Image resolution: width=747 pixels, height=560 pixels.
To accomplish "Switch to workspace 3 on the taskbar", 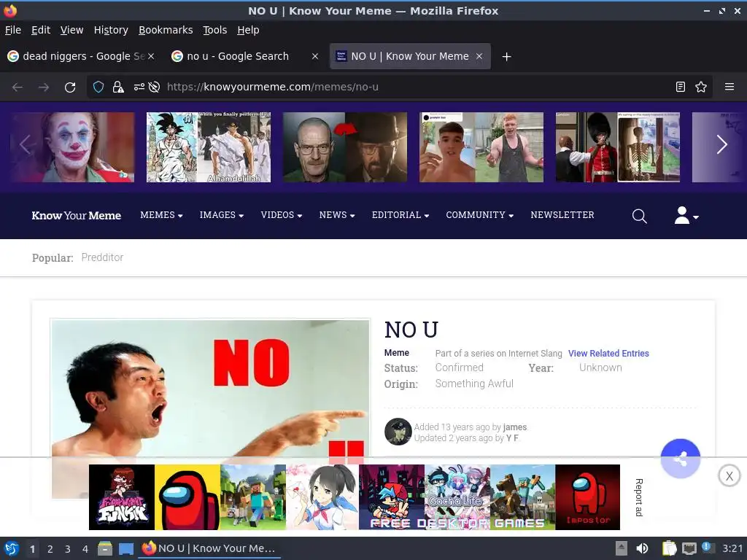I will 68,549.
